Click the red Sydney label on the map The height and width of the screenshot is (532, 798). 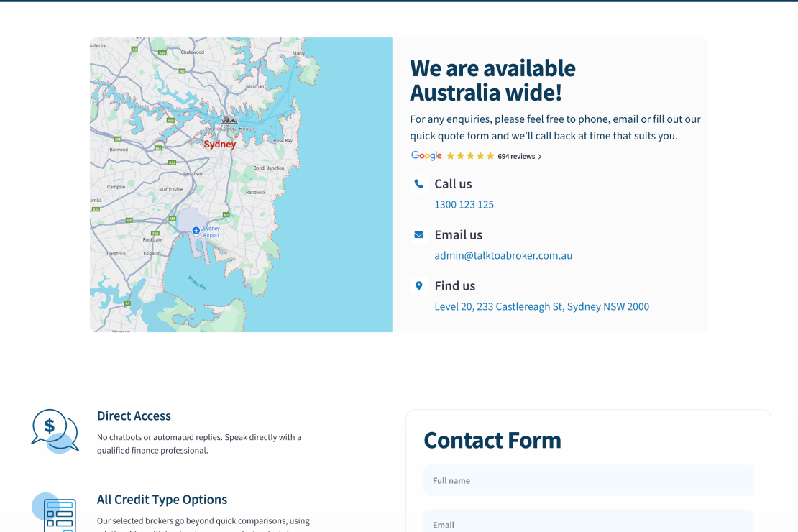pos(220,144)
